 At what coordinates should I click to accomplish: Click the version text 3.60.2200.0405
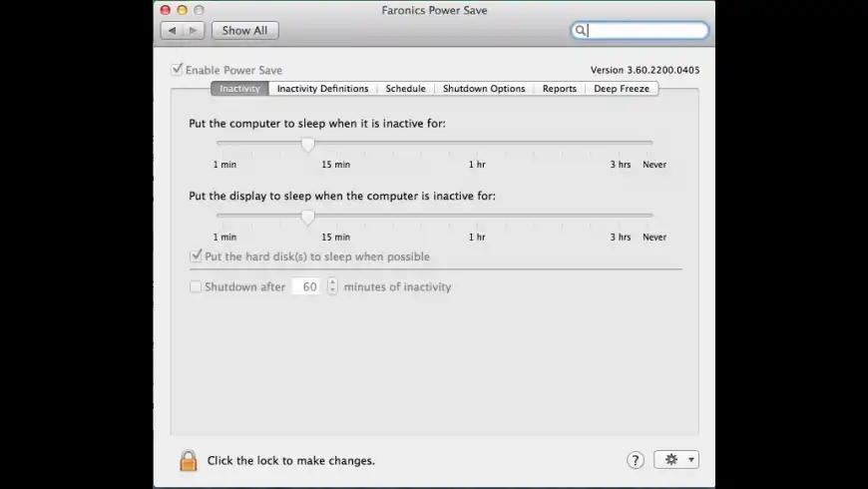(645, 70)
